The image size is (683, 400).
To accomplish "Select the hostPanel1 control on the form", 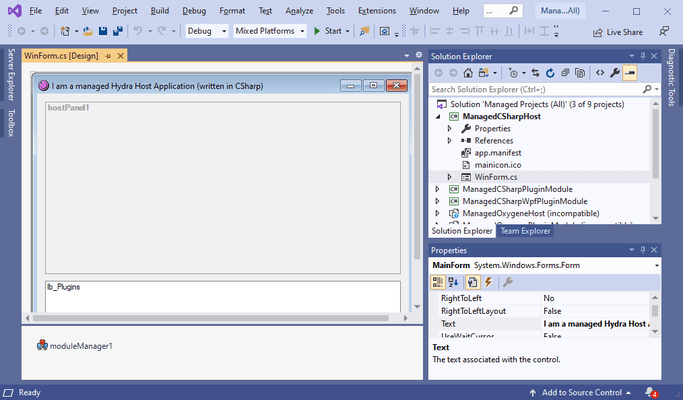I will point(223,188).
